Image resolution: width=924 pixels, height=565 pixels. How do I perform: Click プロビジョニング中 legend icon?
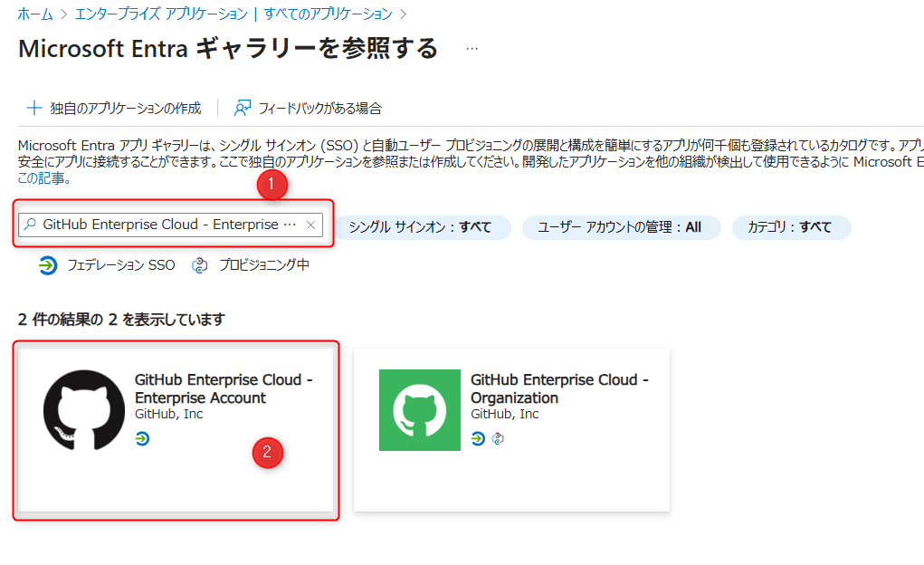point(200,265)
